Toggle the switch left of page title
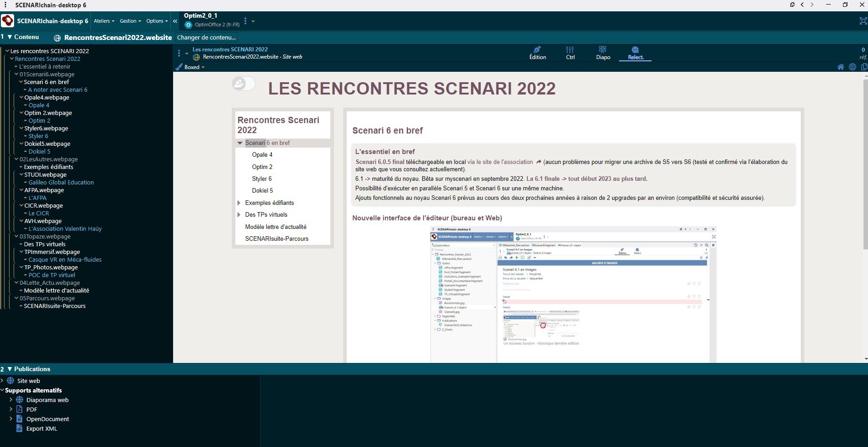 (243, 84)
